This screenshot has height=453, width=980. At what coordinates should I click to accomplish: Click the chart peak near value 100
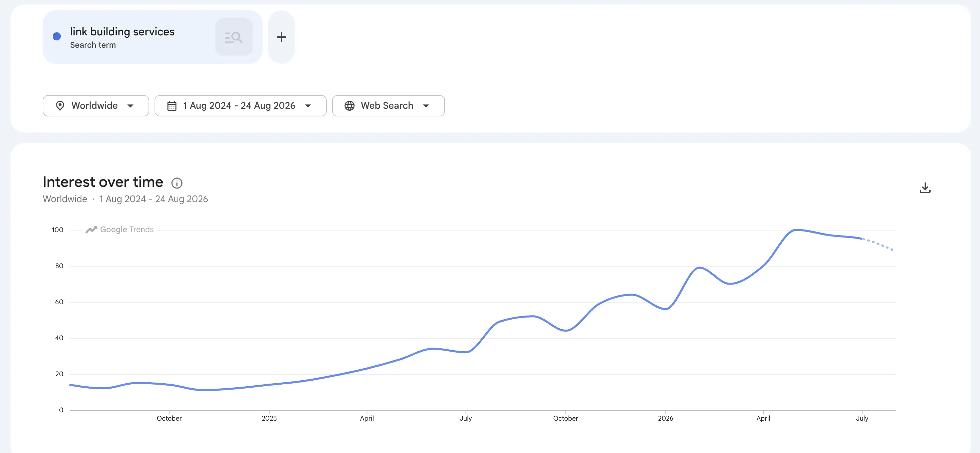[x=796, y=230]
